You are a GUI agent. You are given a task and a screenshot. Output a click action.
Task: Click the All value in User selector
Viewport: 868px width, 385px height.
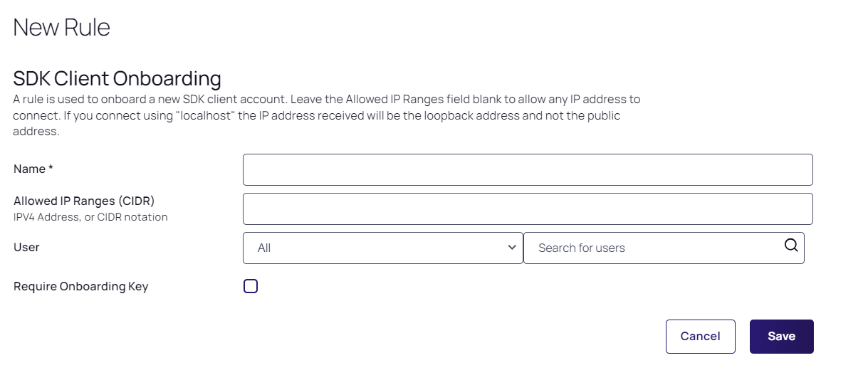point(264,248)
